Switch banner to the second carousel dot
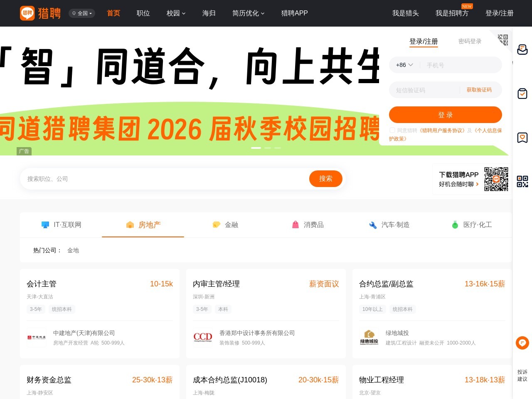The image size is (532, 399). 268,148
